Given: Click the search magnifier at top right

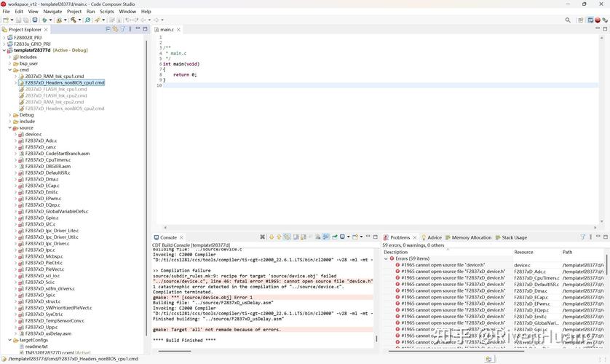Looking at the screenshot, I should pyautogui.click(x=568, y=20).
